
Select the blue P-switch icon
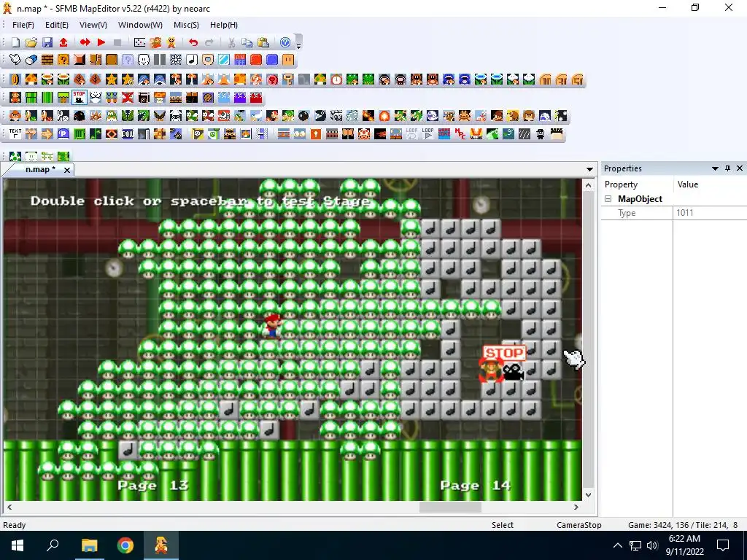tap(63, 134)
